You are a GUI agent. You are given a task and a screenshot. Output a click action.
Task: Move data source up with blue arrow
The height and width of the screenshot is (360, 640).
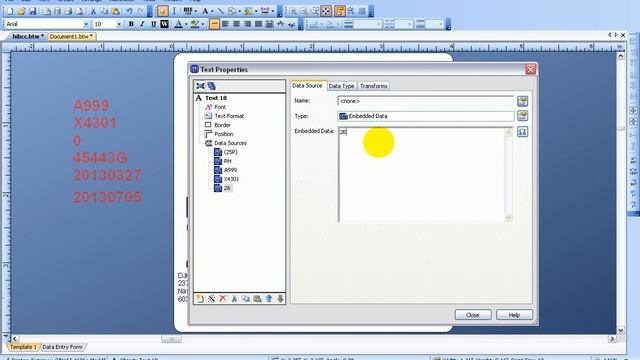[269, 299]
